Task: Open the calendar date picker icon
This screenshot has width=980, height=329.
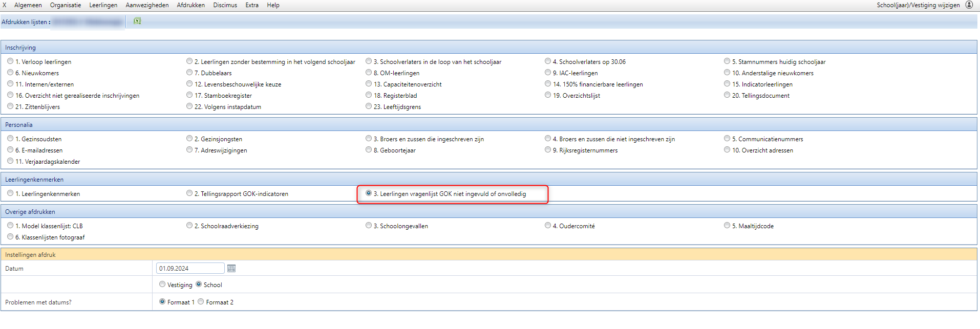Action: pos(231,269)
